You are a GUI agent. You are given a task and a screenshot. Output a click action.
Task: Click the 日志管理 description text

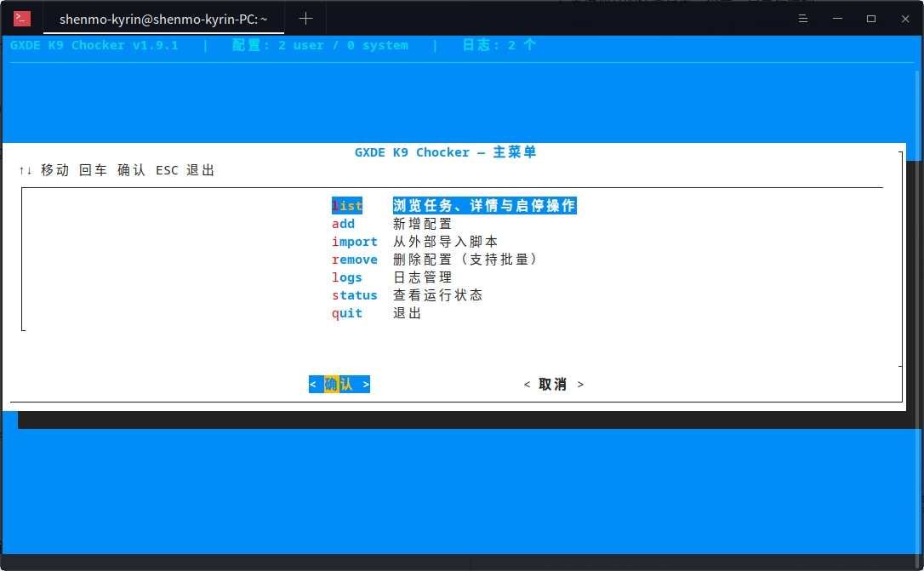click(x=422, y=277)
